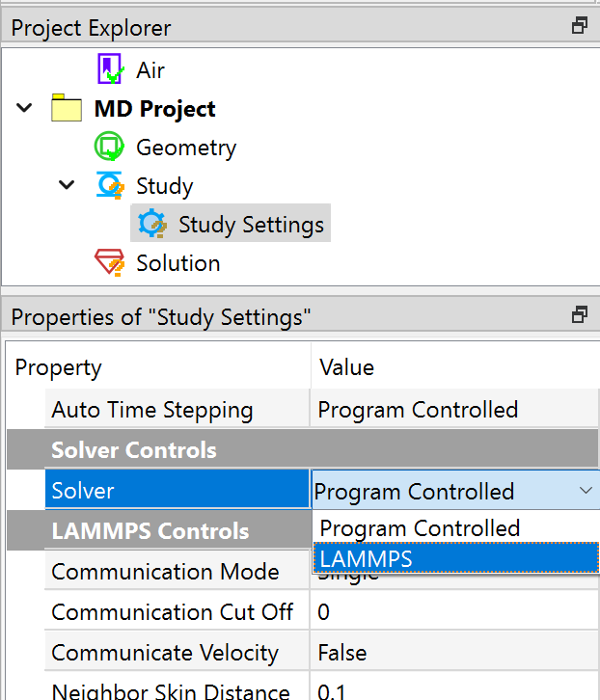The image size is (600, 700).
Task: Click the MD Project folder icon
Action: coord(67,109)
